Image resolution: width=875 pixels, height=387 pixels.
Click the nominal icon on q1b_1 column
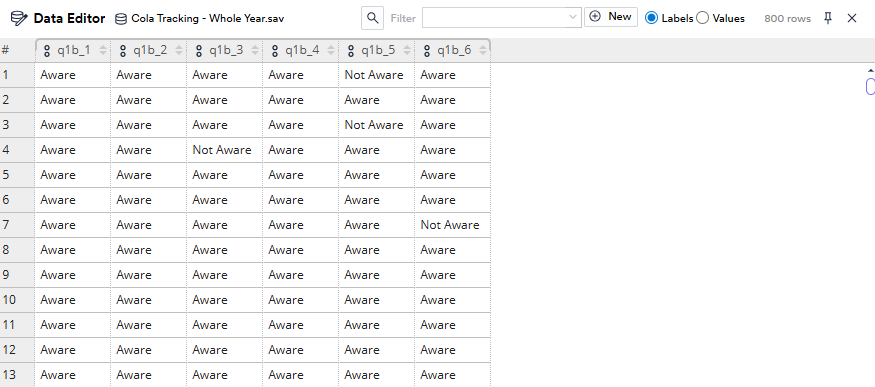pos(47,51)
